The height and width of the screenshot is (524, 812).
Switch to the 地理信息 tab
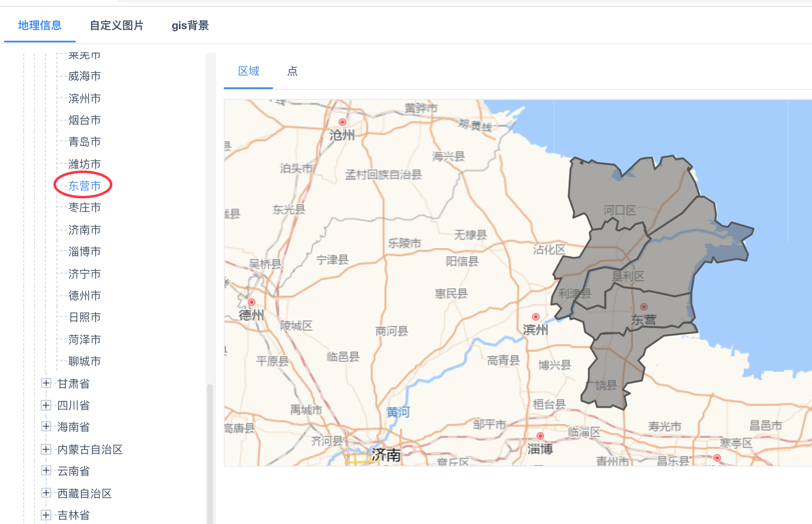[40, 25]
